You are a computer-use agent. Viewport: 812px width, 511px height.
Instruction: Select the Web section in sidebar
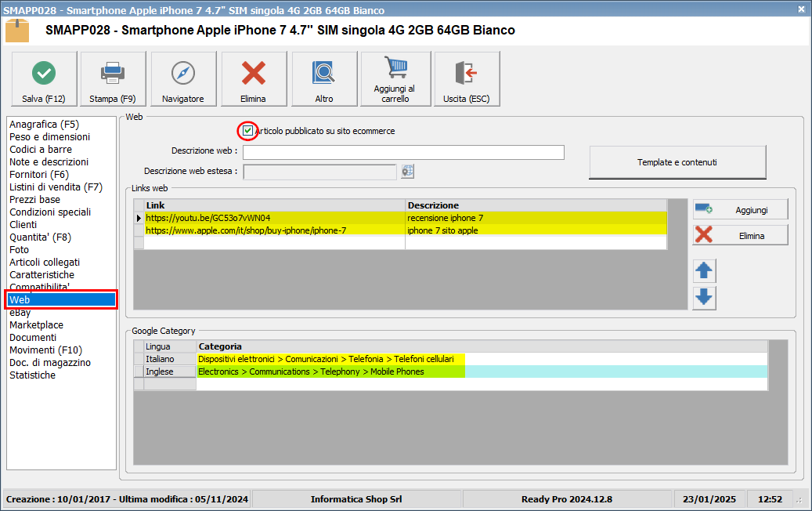62,299
